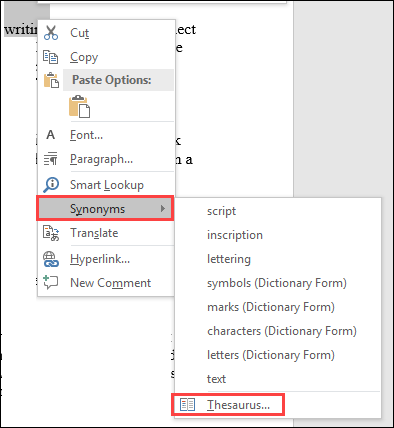Select Smart Lookup menu entry
Viewport: 394px width, 428px height.
(x=106, y=184)
